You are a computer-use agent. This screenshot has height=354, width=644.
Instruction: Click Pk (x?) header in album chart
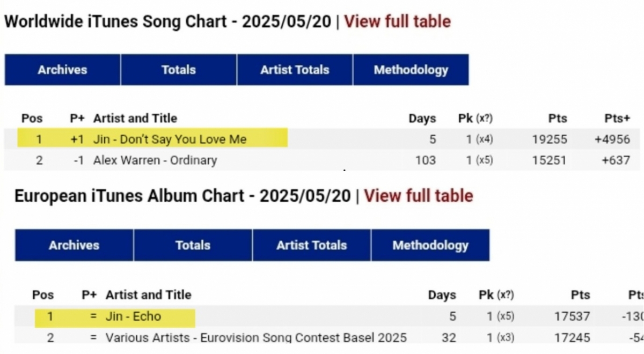[x=496, y=295]
